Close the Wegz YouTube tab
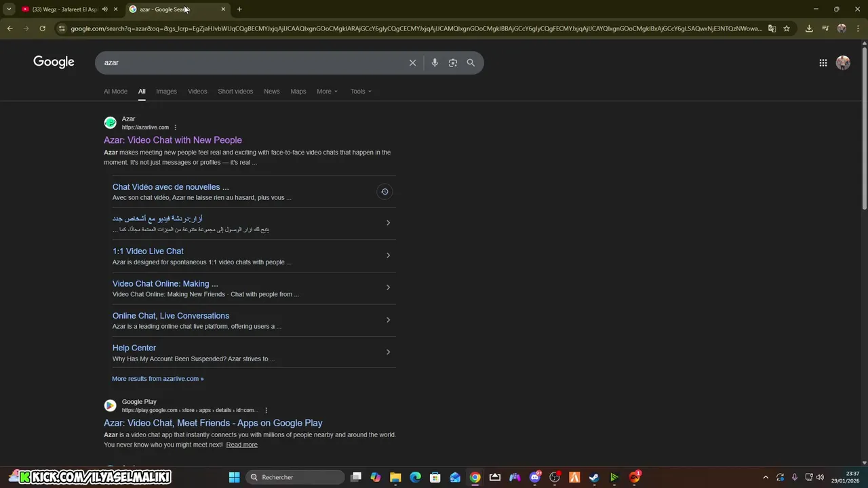The height and width of the screenshot is (488, 868). click(x=115, y=9)
